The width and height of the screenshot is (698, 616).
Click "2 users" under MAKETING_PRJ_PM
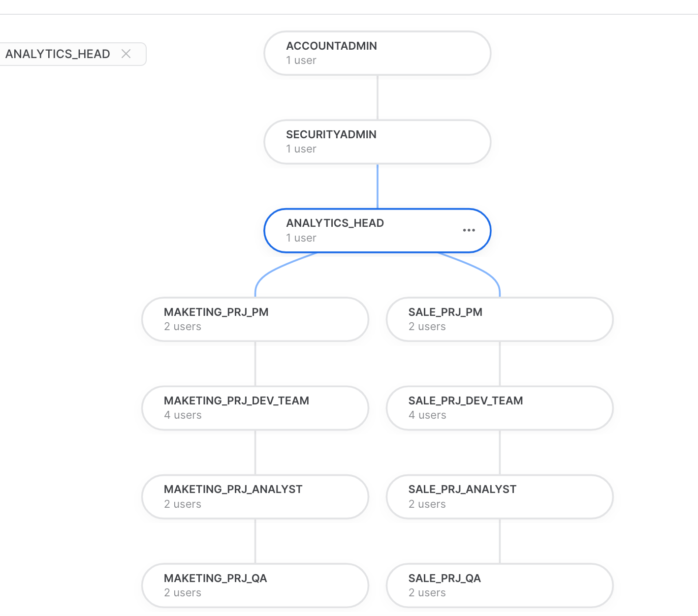coord(183,327)
